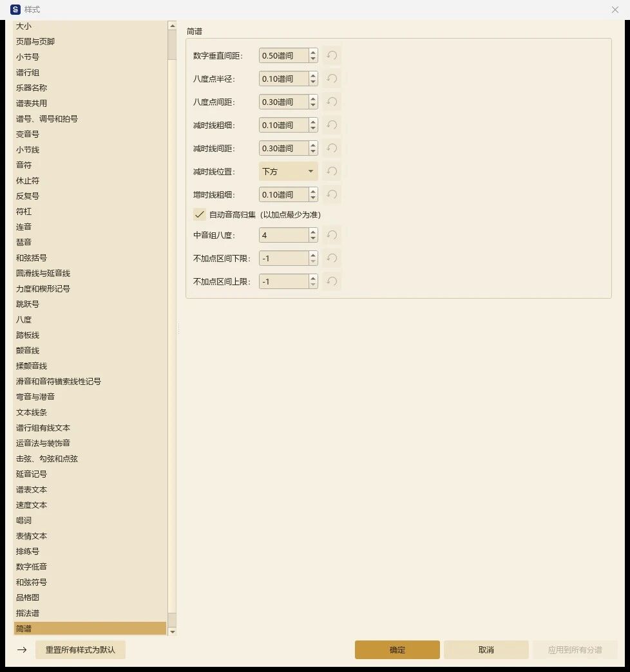Screen dimensions: 630x672
Task: Reset 八度点半径 to default value
Action: click(x=332, y=79)
